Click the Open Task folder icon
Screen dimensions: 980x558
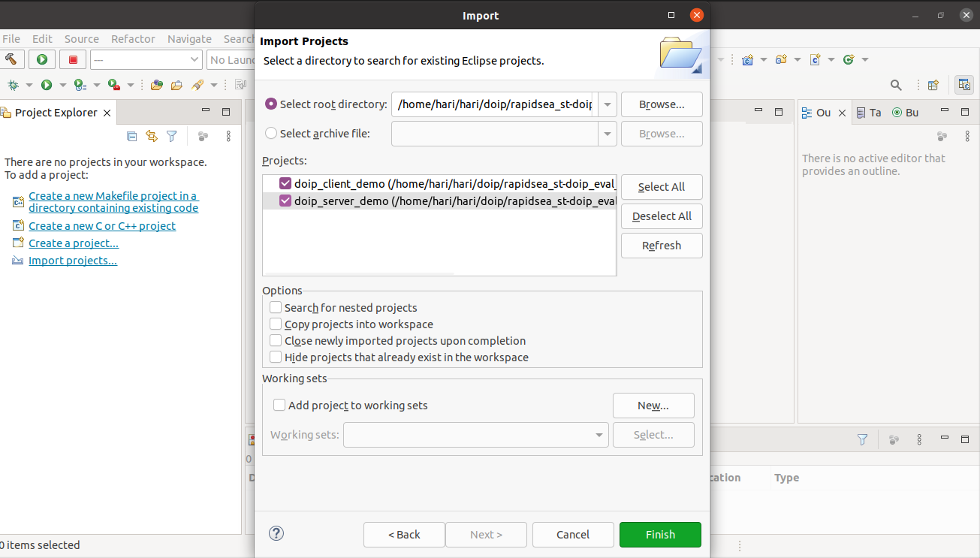(177, 85)
